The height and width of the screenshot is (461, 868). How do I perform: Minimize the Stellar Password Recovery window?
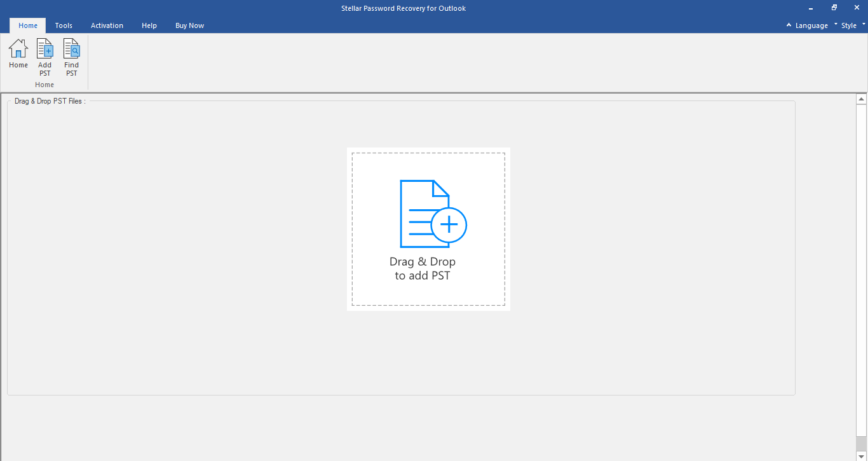[811, 8]
